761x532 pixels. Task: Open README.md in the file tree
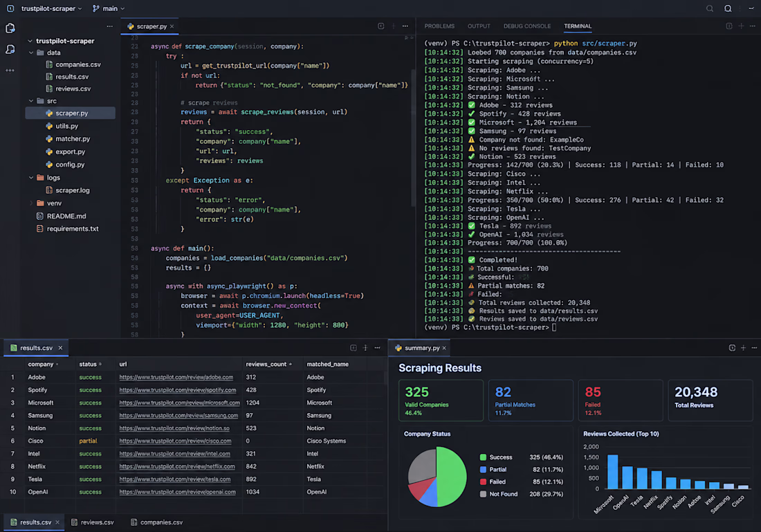[x=62, y=216]
